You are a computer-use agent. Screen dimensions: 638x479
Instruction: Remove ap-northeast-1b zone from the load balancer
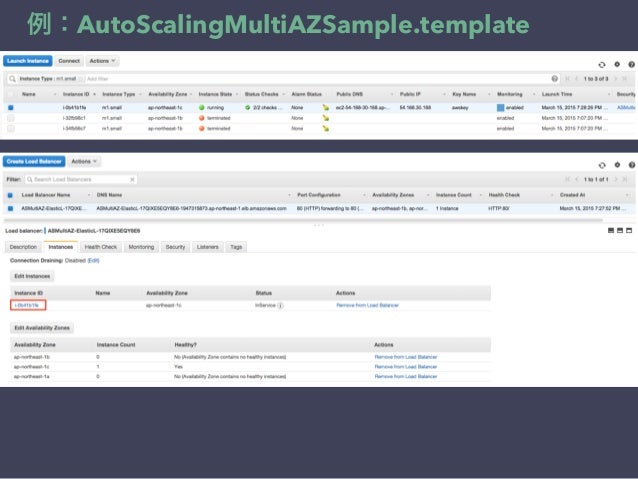click(x=406, y=357)
